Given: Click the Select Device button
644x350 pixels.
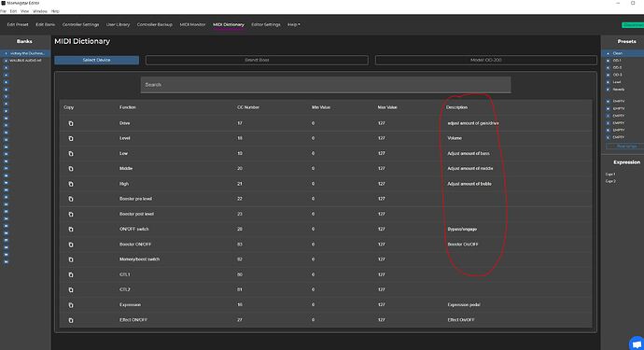Looking at the screenshot, I should coord(96,60).
